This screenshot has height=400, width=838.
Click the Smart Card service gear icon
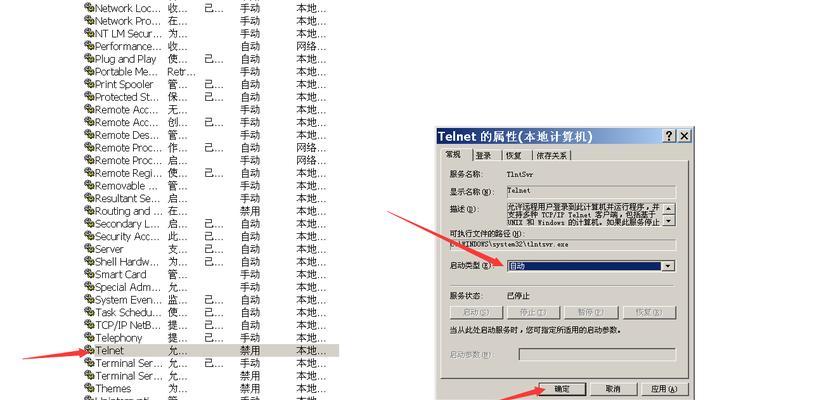tap(89, 274)
